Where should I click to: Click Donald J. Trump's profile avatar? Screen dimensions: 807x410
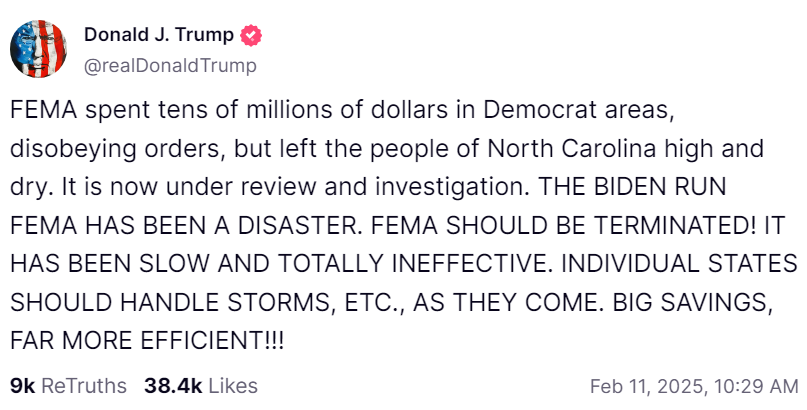(x=40, y=50)
